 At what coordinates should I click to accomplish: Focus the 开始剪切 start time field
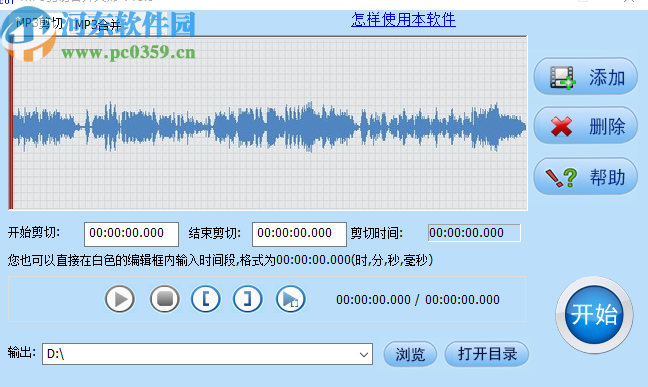click(x=131, y=234)
